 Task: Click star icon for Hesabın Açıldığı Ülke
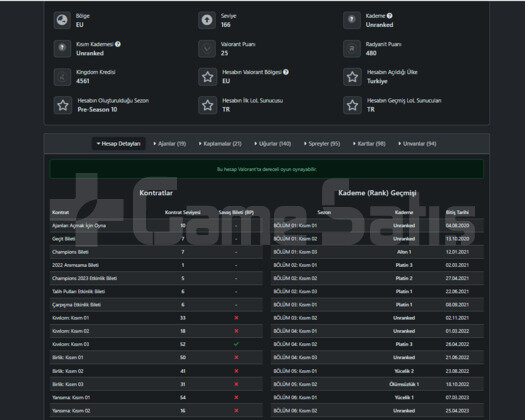[352, 77]
